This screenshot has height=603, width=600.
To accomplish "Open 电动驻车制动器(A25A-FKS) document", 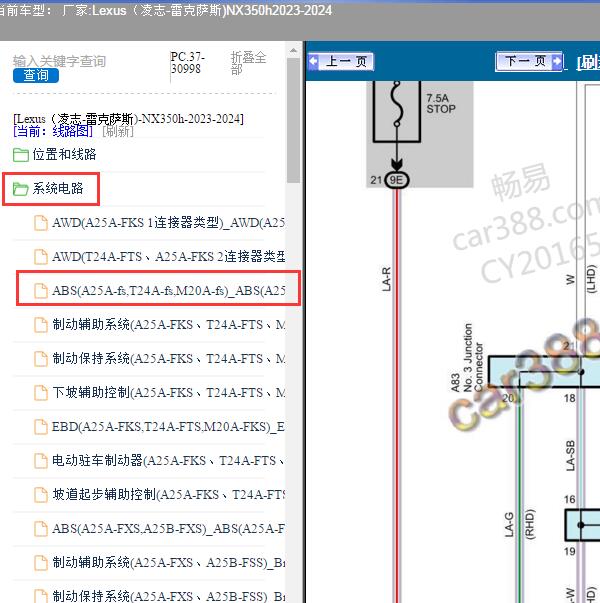I will [x=168, y=460].
